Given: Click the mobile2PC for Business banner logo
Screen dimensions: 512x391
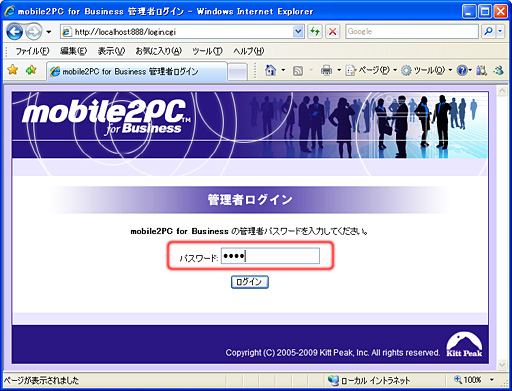Looking at the screenshot, I should pos(106,116).
